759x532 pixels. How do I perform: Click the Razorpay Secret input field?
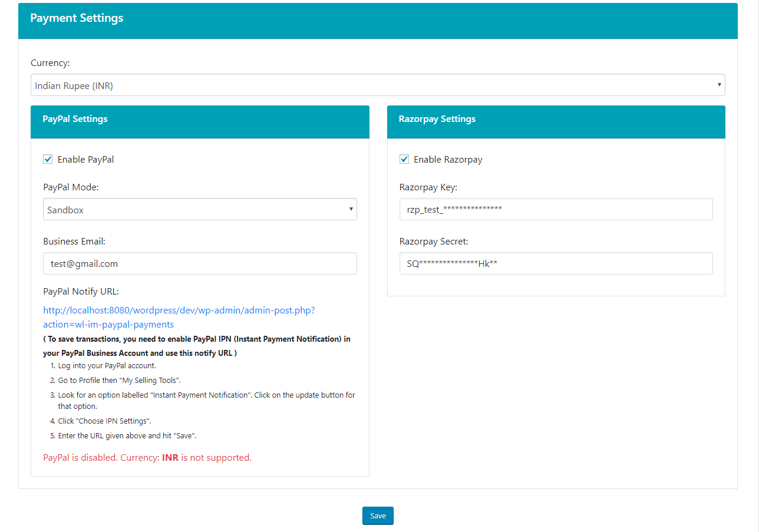tap(556, 263)
